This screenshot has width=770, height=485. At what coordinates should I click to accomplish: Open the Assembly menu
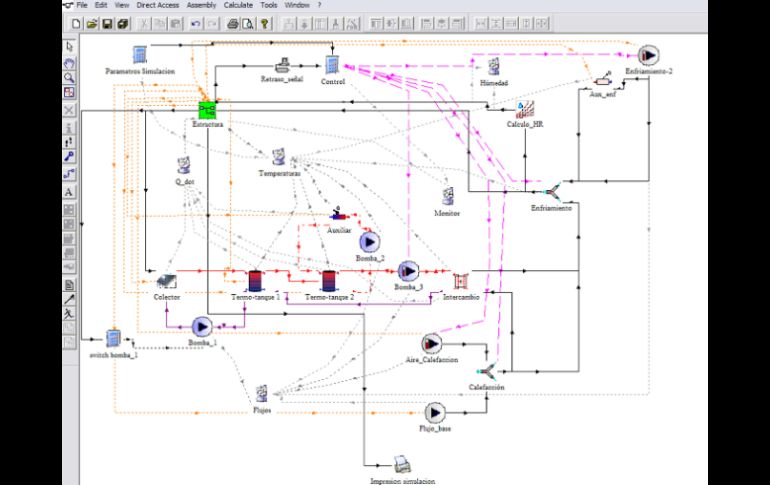[201, 5]
